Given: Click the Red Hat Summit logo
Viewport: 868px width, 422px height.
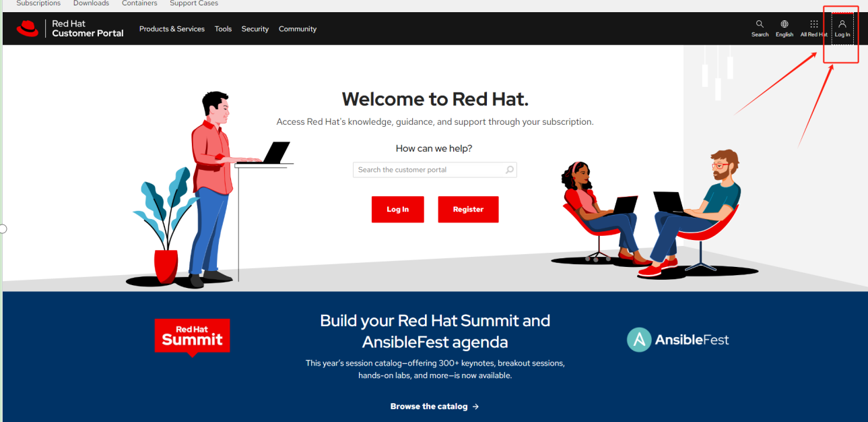Looking at the screenshot, I should (x=192, y=337).
